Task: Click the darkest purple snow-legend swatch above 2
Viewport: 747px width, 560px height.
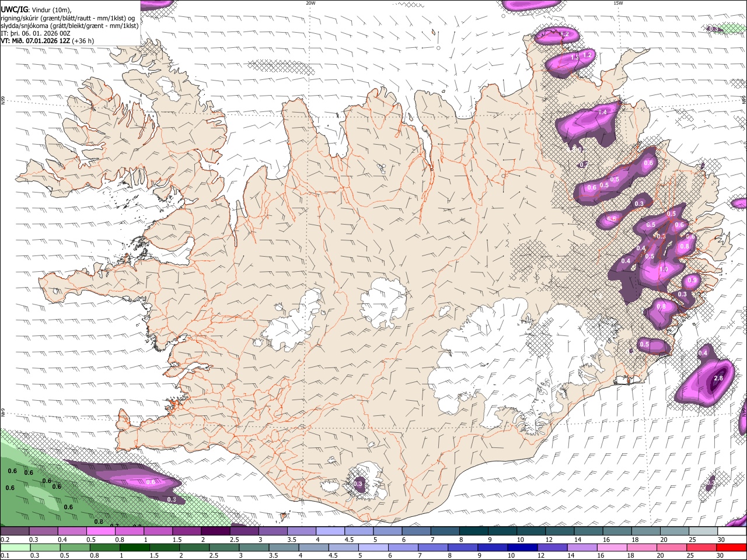Action: pos(215,531)
